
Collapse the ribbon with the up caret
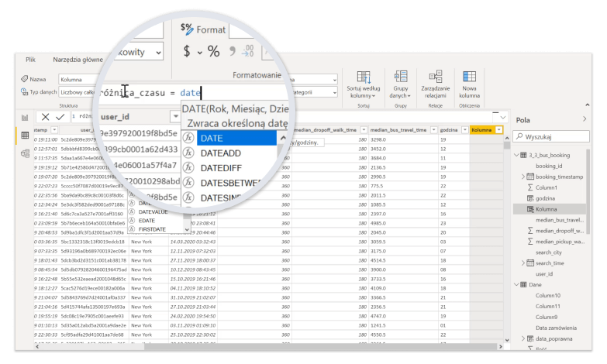588,105
